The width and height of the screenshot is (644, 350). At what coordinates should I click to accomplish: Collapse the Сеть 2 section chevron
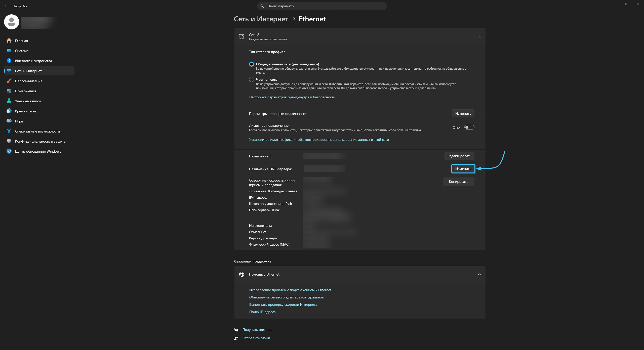point(479,37)
